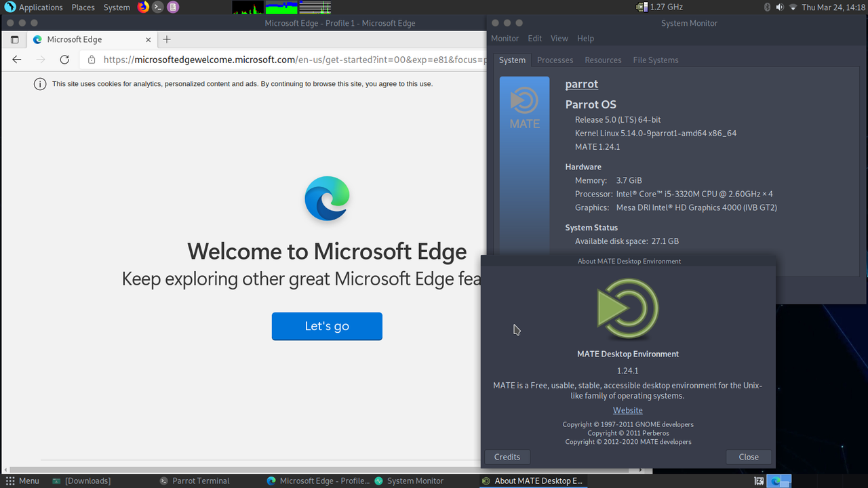Click the clock showing Thu Mar 24
Viewport: 868px width, 488px height.
(x=833, y=7)
